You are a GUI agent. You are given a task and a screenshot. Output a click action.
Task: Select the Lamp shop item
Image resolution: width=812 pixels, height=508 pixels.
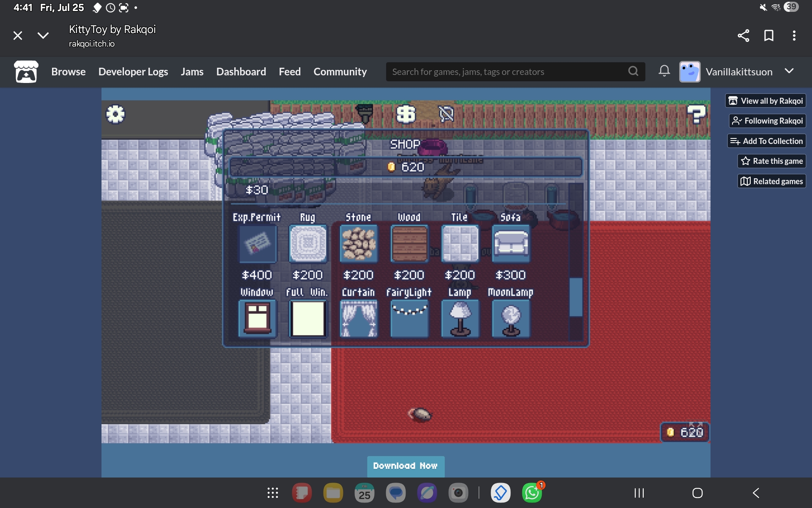point(460,318)
